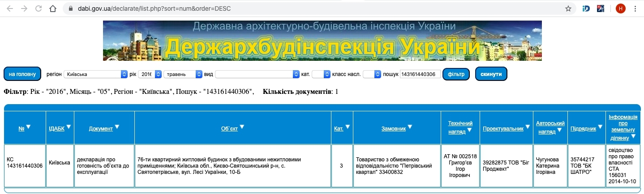Click the Кат. column header link
This screenshot has height=194, width=644.
tap(339, 129)
